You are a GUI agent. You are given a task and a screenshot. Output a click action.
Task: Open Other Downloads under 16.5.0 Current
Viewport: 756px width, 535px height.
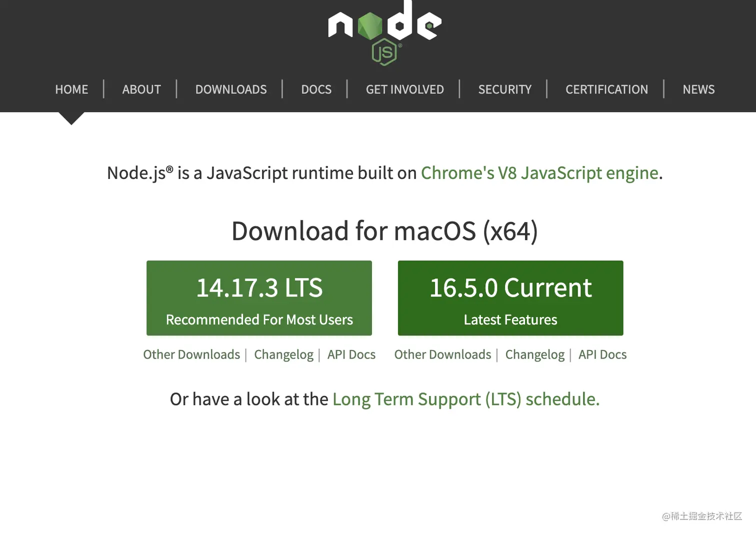pyautogui.click(x=443, y=354)
